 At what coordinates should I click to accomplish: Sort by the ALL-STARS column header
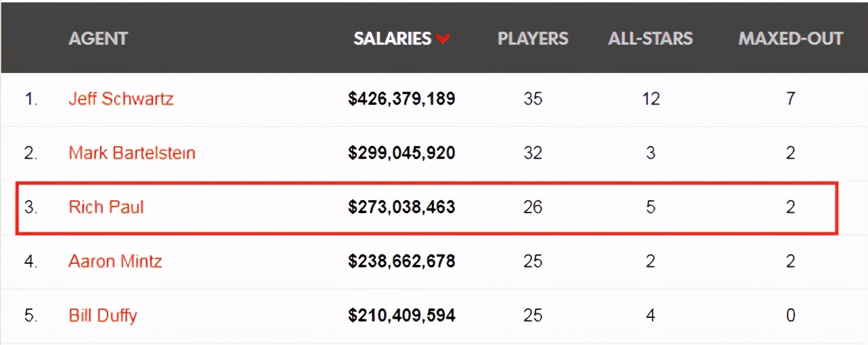(x=651, y=39)
